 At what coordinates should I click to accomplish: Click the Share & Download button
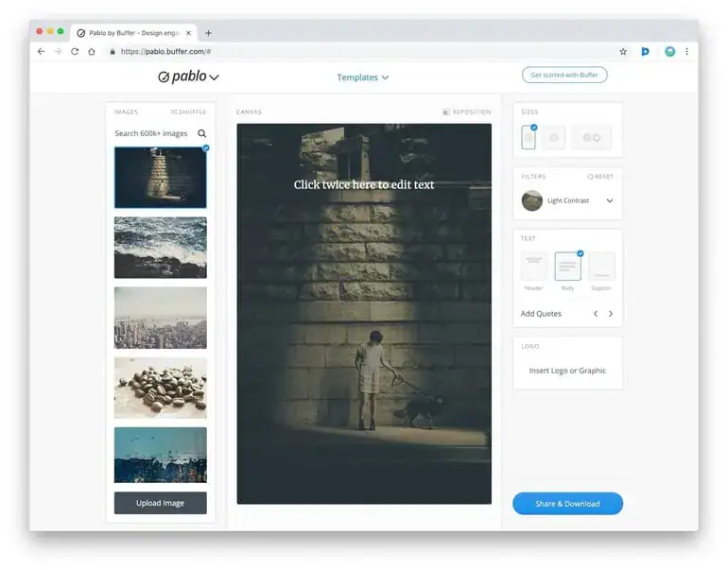tap(567, 504)
